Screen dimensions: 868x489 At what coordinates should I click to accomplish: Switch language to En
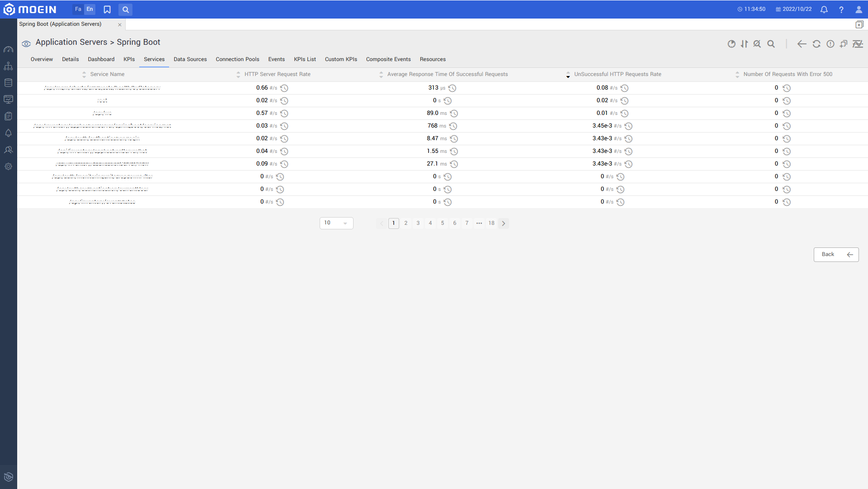point(90,9)
